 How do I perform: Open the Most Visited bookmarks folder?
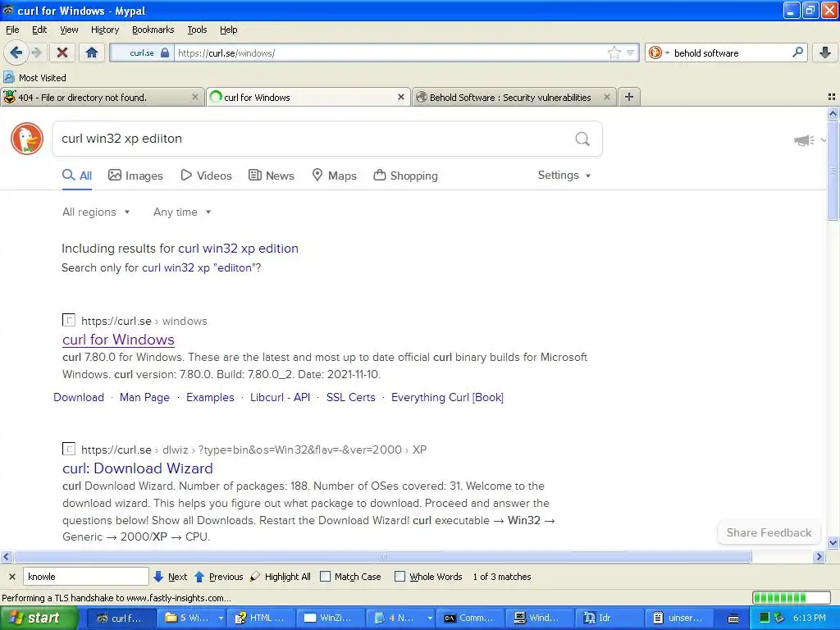[34, 78]
